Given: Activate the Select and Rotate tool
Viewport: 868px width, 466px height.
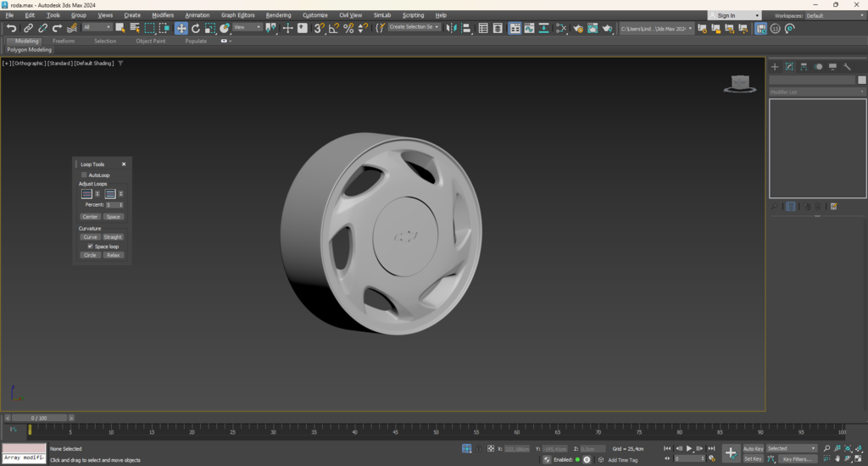Looking at the screenshot, I should pos(196,28).
